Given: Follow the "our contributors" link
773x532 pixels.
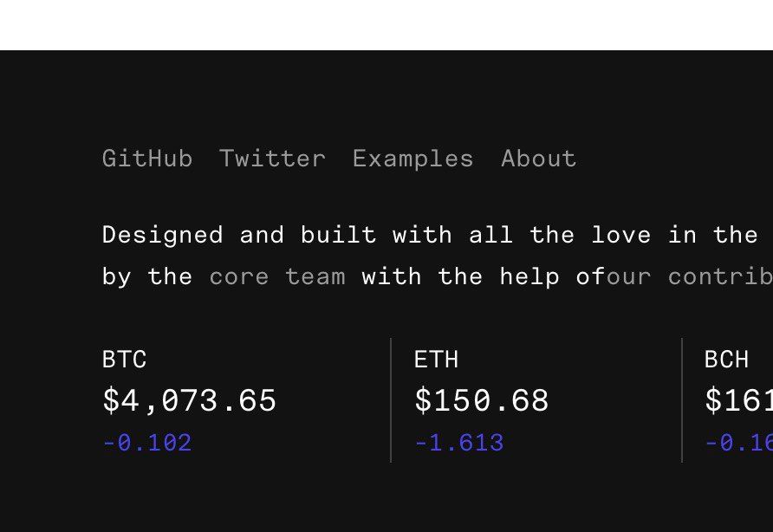Looking at the screenshot, I should (x=690, y=276).
